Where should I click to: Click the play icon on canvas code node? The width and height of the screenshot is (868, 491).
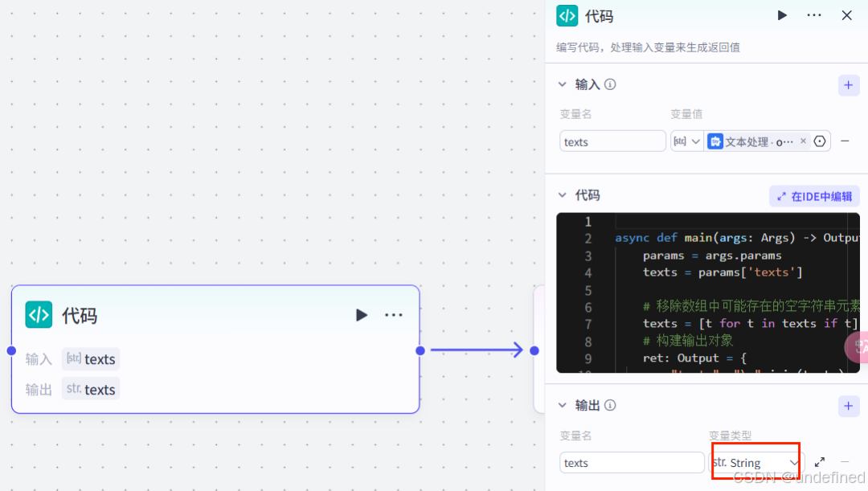click(362, 315)
